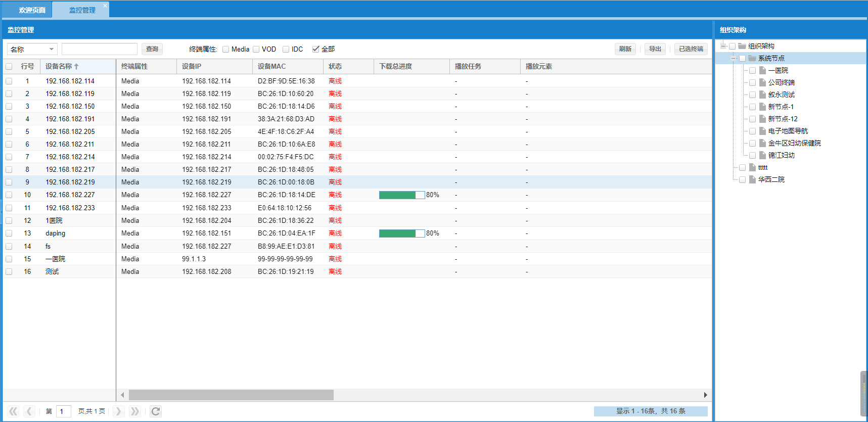Click the page number input field
This screenshot has height=422, width=868.
pyautogui.click(x=64, y=411)
